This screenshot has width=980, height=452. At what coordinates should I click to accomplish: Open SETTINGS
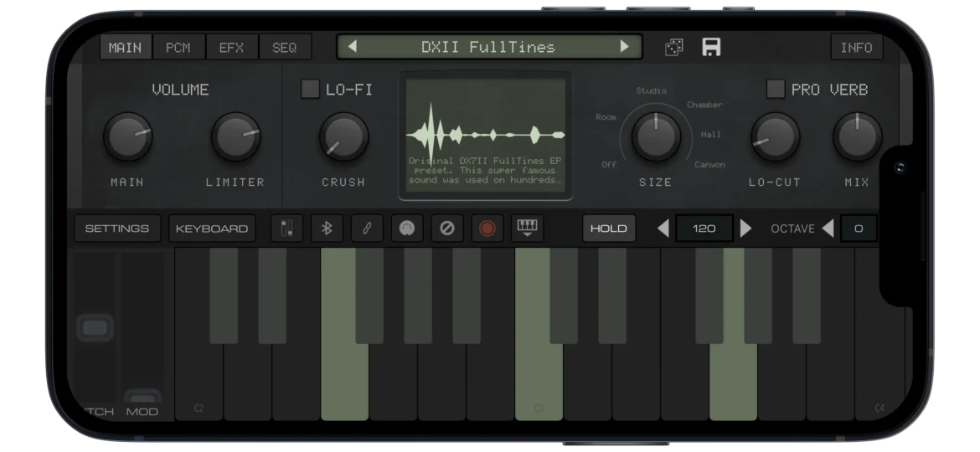(x=117, y=229)
